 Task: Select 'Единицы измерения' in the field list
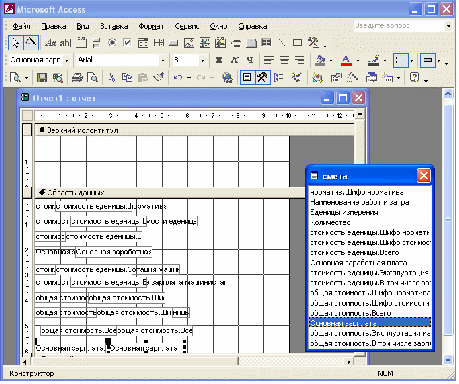pyautogui.click(x=370, y=212)
